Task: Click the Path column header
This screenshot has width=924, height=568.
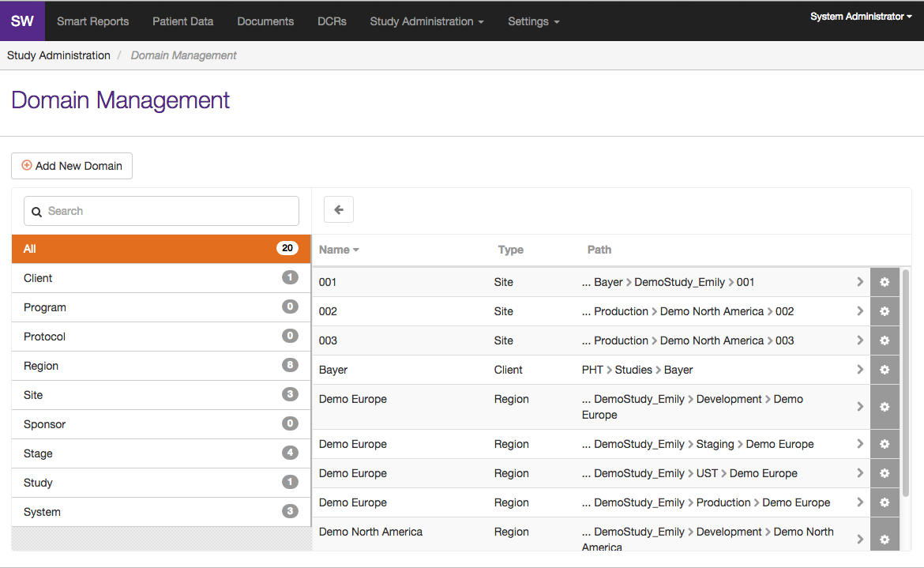Action: click(599, 250)
